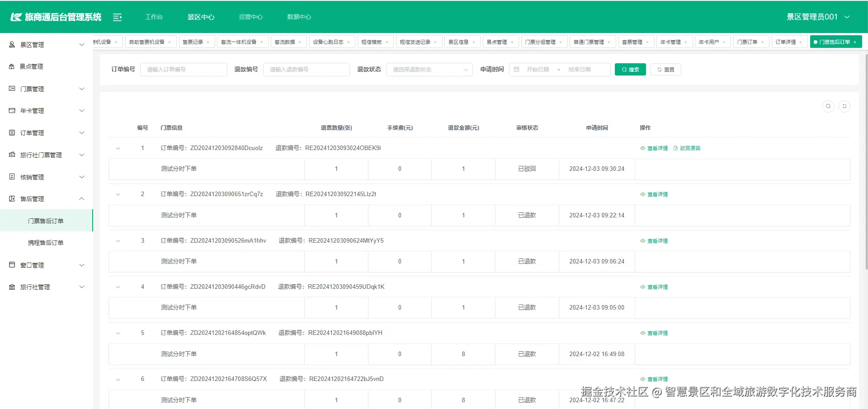This screenshot has height=409, width=868.
Task: Click the 售后管理 sidebar icon
Action: pyautogui.click(x=12, y=199)
